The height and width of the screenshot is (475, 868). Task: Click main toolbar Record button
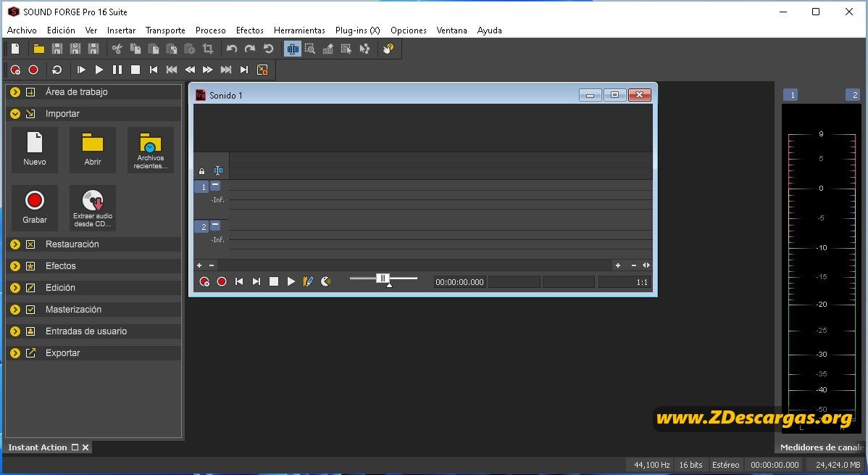33,70
